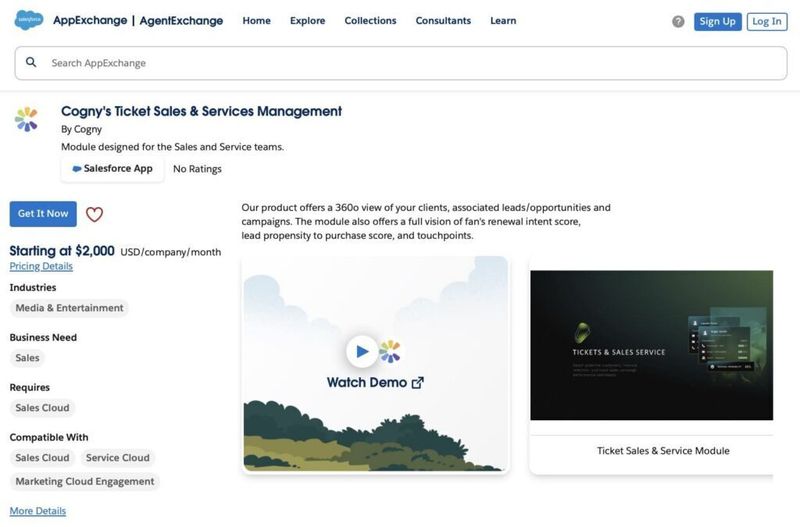Click Cogny's Ticket Sales & Services Management heading
This screenshot has width=800, height=527.
coord(202,111)
